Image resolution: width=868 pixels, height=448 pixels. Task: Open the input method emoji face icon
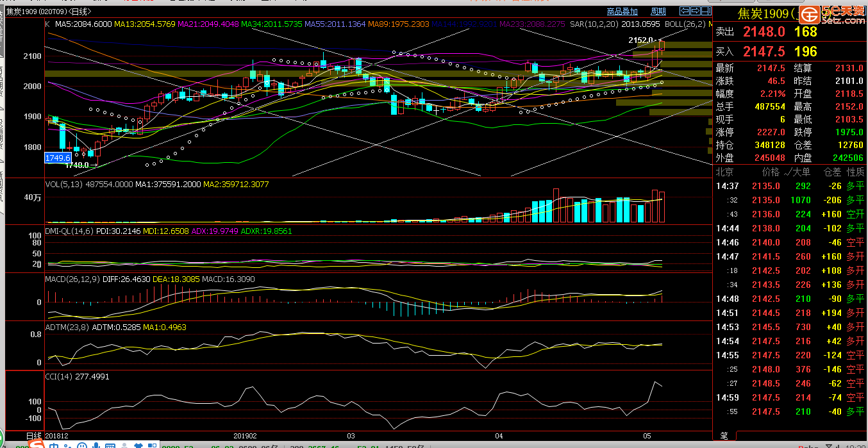tap(81, 445)
